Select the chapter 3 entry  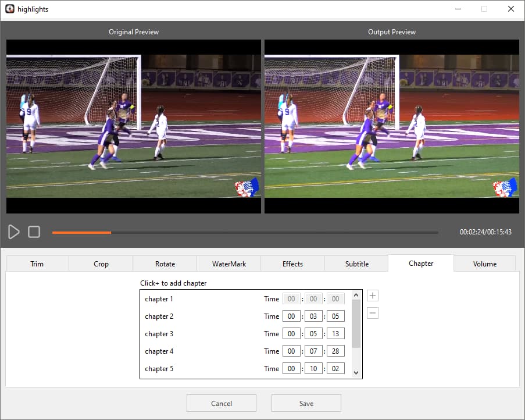159,333
